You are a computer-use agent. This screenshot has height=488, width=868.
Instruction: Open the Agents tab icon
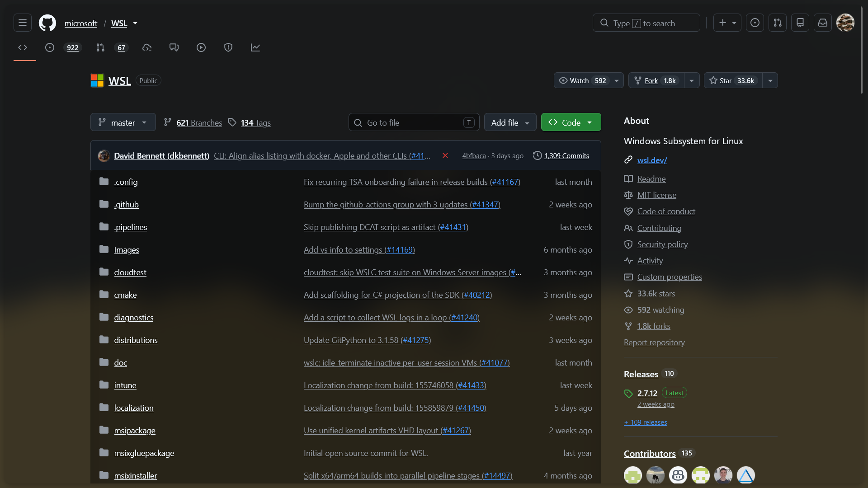point(147,47)
